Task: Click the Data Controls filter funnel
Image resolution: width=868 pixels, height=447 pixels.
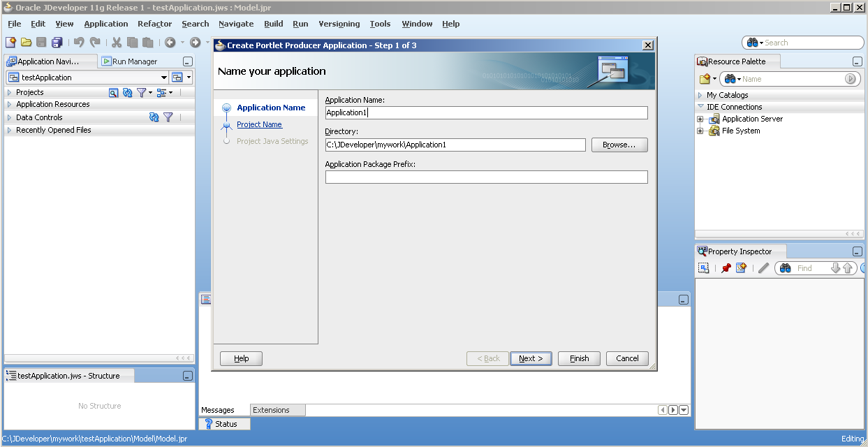Action: pos(168,117)
